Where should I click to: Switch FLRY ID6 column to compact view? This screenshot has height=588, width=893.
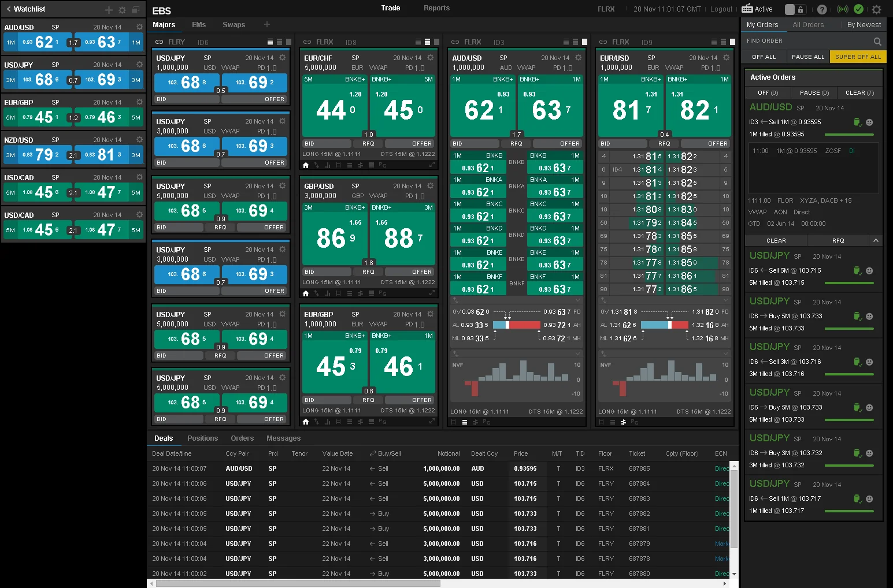click(270, 42)
